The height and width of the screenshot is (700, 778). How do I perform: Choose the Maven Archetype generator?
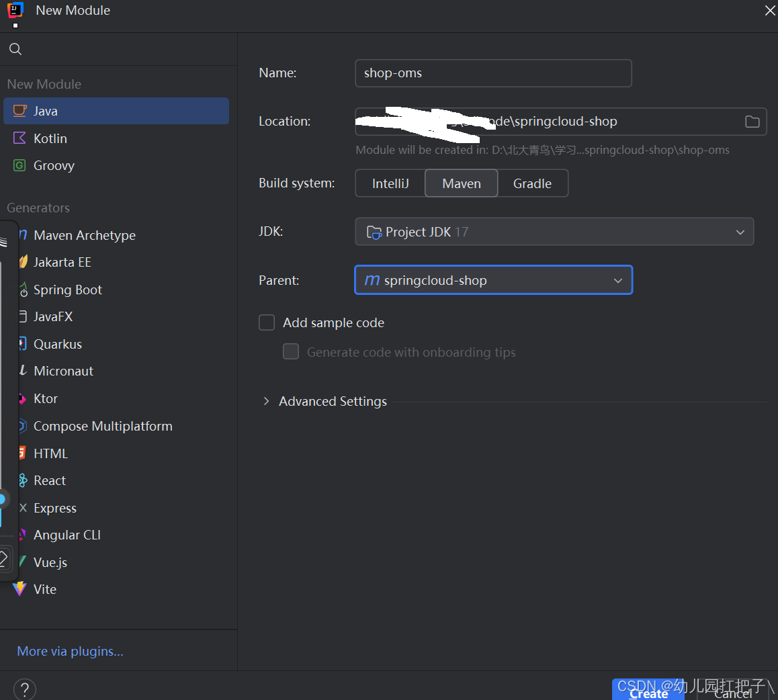coord(85,235)
